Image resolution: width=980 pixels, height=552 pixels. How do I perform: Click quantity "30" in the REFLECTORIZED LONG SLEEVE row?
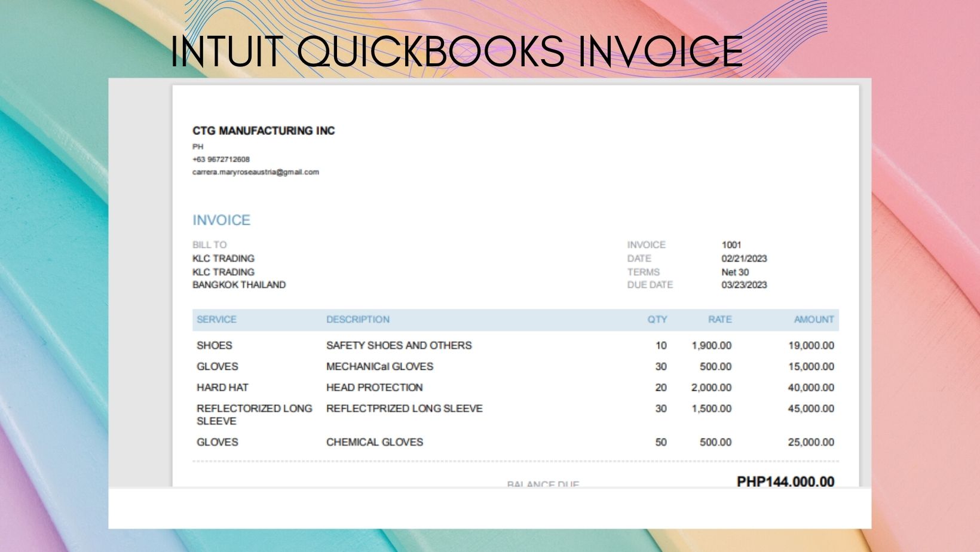(661, 409)
